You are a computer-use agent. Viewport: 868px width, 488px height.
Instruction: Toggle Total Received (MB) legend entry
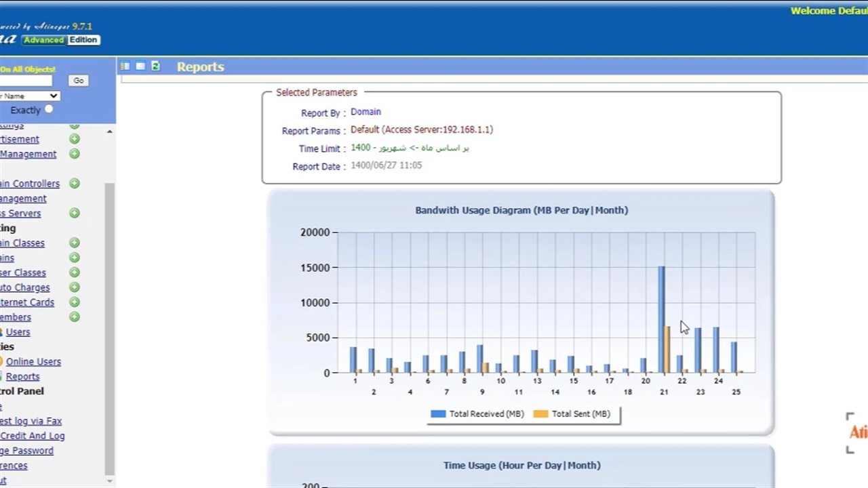click(477, 413)
